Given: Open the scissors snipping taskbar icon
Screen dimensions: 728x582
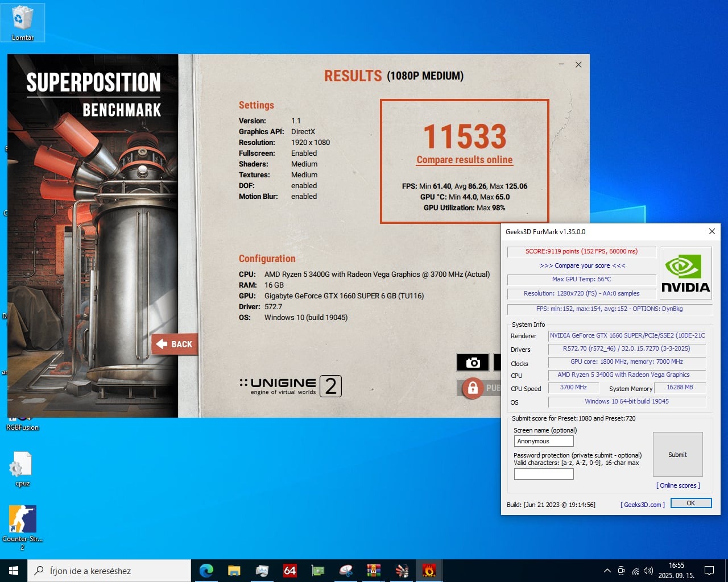Looking at the screenshot, I should tap(346, 571).
